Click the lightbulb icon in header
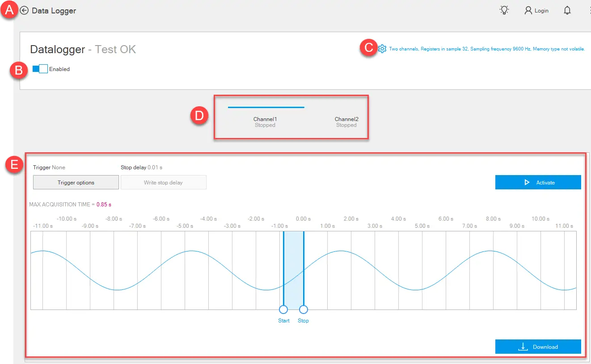This screenshot has width=591, height=364. coord(504,10)
